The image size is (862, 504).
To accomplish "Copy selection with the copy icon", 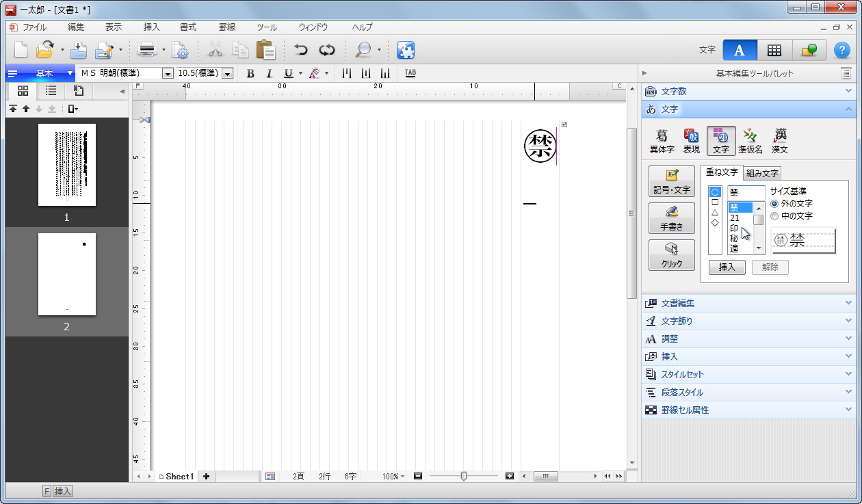I will [240, 50].
